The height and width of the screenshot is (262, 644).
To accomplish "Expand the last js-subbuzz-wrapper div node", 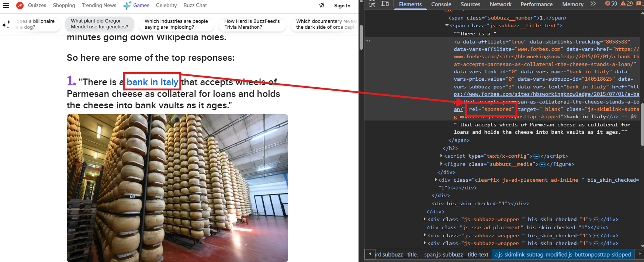I will (x=425, y=243).
